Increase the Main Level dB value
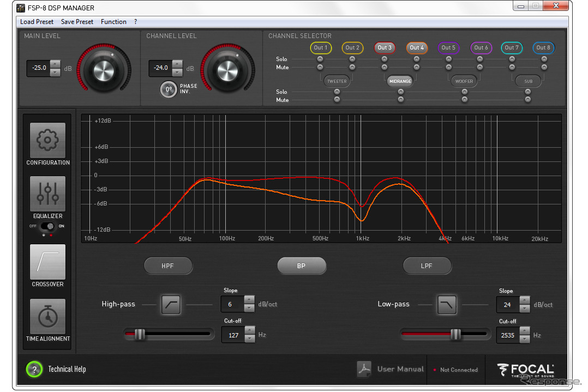Viewport: 588px width, 392px height. pos(55,64)
